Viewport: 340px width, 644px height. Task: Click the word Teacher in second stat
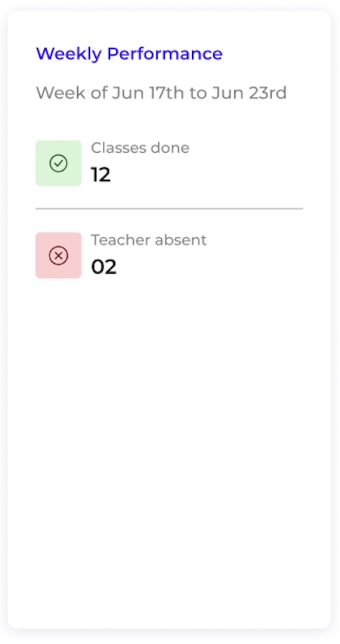(x=120, y=240)
